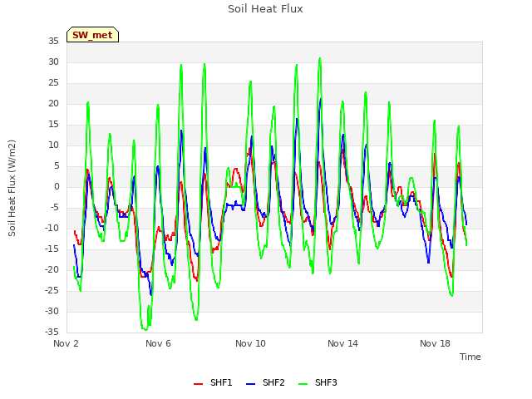Image resolution: width=532 pixels, height=399 pixels.
Task: Click the green SHF3 legend color marker
Action: click(x=303, y=384)
